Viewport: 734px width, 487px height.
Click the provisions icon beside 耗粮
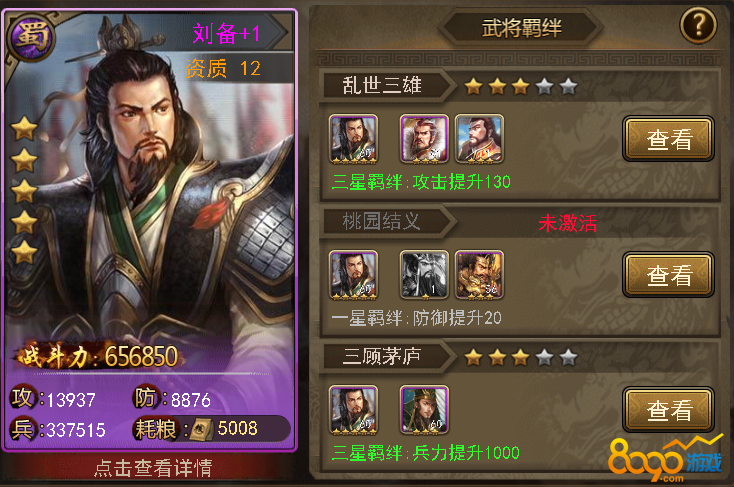(x=202, y=428)
